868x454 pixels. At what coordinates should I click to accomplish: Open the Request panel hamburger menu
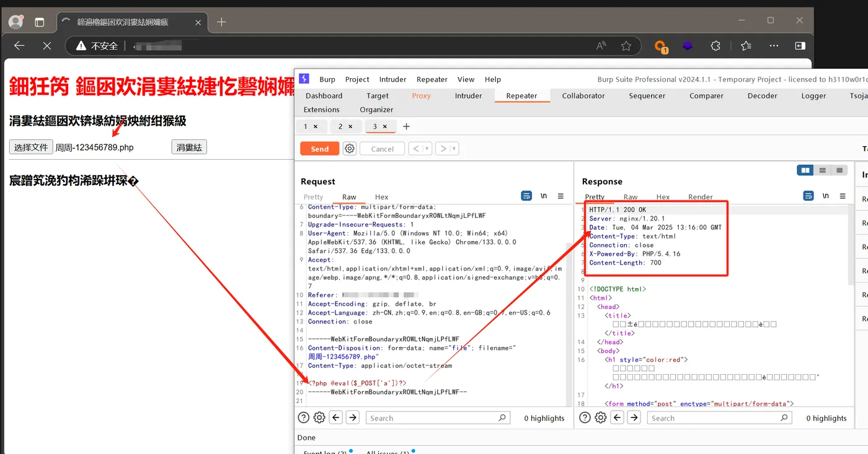coord(560,196)
